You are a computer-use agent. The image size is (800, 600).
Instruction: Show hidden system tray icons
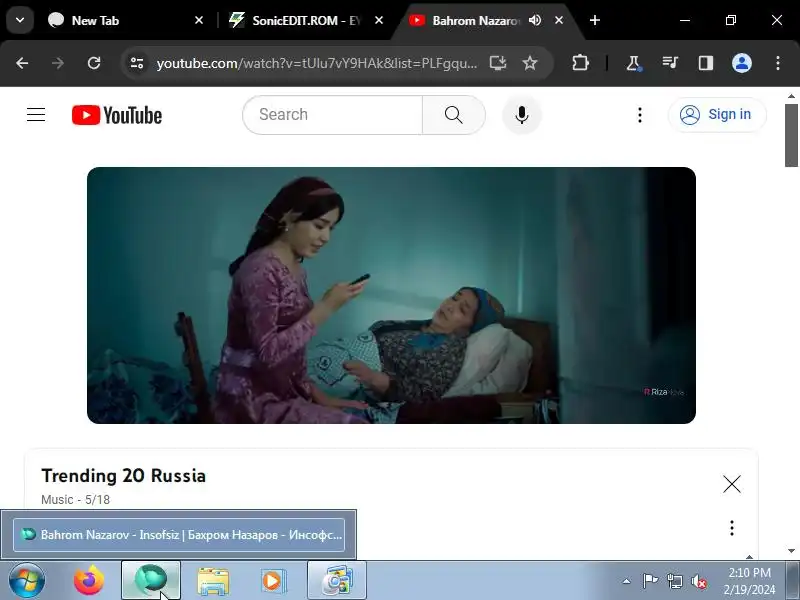[x=627, y=581]
